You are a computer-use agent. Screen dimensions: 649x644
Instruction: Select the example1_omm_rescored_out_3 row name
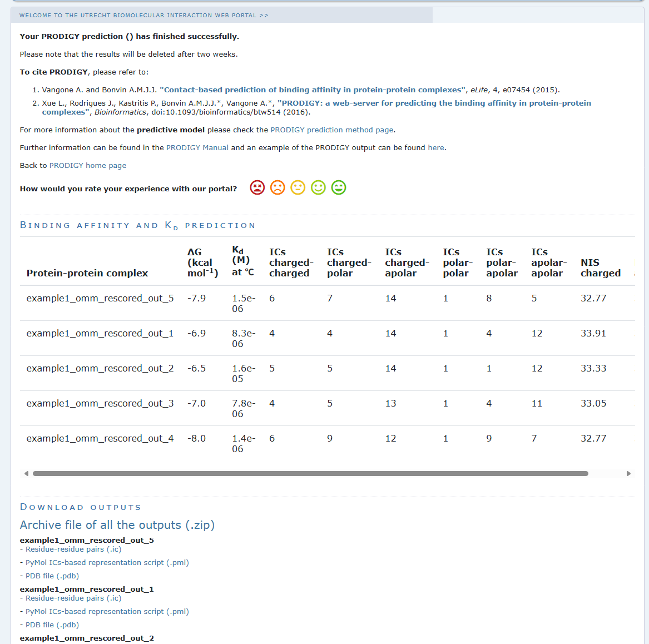pos(100,404)
